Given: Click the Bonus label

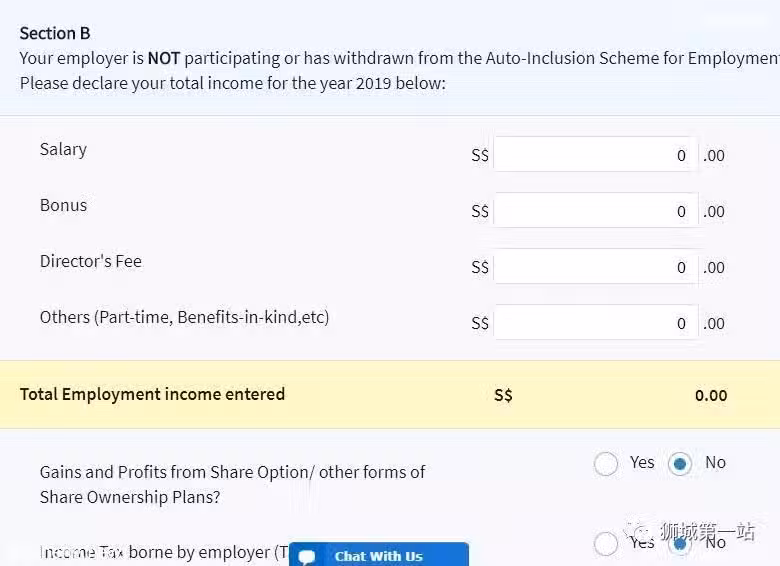Looking at the screenshot, I should pos(63,205).
